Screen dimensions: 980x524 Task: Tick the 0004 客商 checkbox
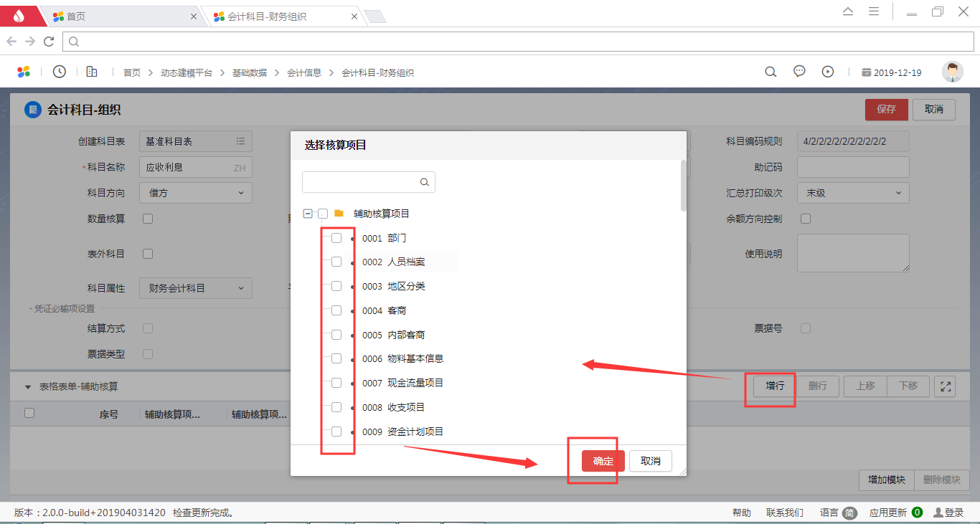tap(336, 310)
